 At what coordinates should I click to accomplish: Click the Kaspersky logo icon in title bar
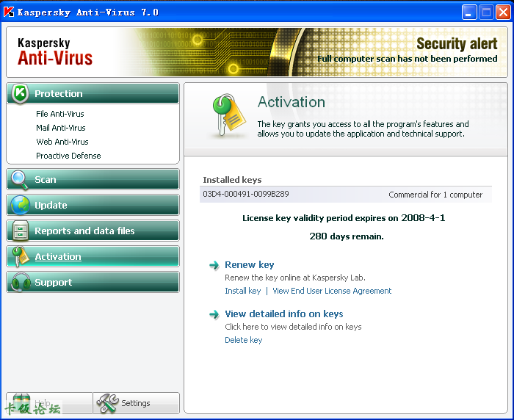point(9,12)
